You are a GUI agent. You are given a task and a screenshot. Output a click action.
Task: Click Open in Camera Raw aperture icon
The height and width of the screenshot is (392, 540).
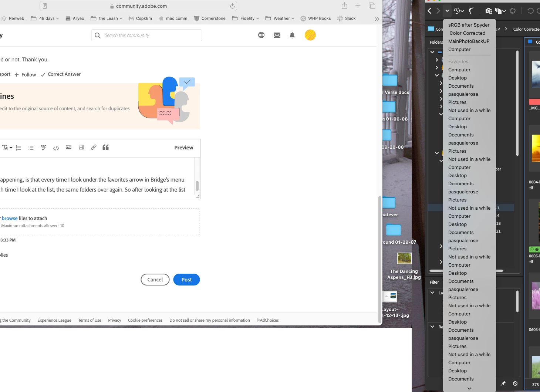[x=513, y=11]
